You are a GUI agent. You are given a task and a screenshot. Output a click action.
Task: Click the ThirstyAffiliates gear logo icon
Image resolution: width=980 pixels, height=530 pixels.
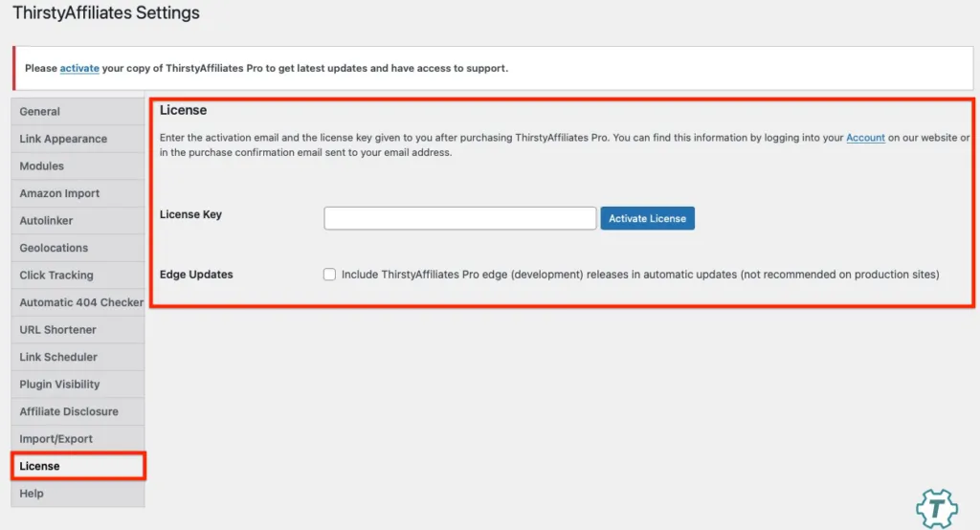point(936,508)
